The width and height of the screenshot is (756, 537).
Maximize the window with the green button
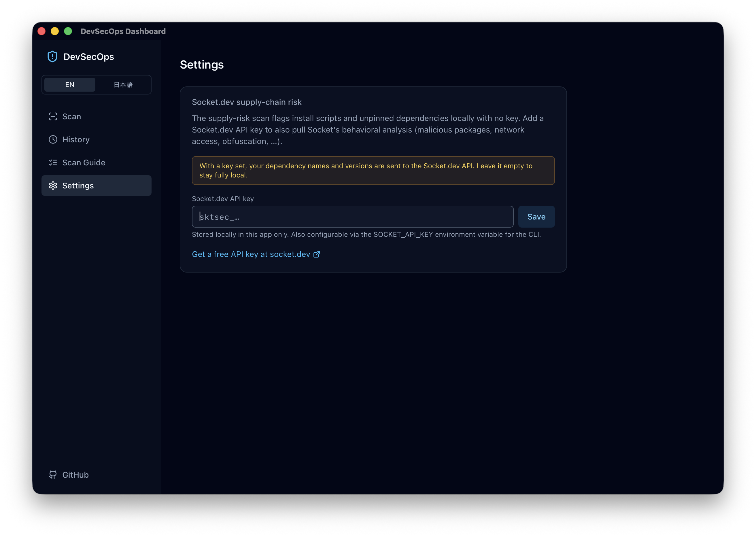(x=68, y=31)
